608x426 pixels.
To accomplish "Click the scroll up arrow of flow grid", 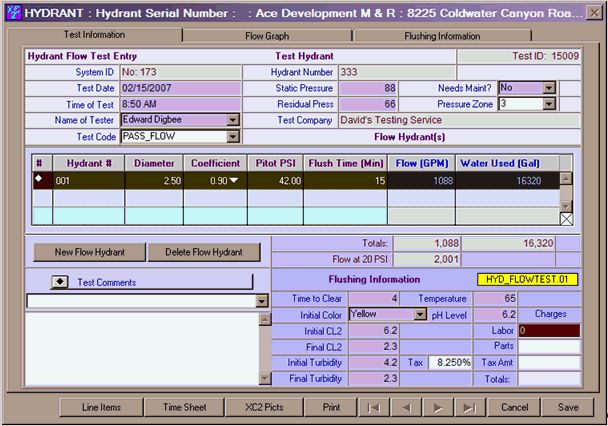I will click(x=566, y=179).
